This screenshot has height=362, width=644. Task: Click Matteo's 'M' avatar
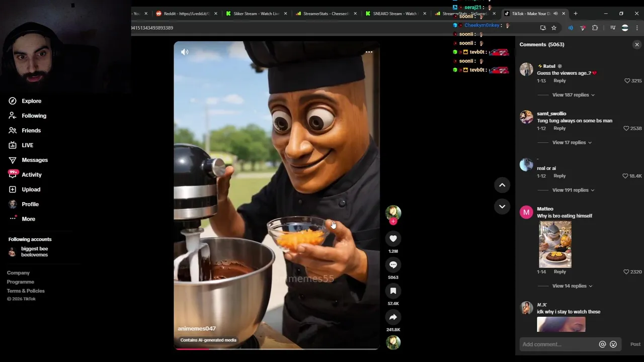pyautogui.click(x=526, y=213)
